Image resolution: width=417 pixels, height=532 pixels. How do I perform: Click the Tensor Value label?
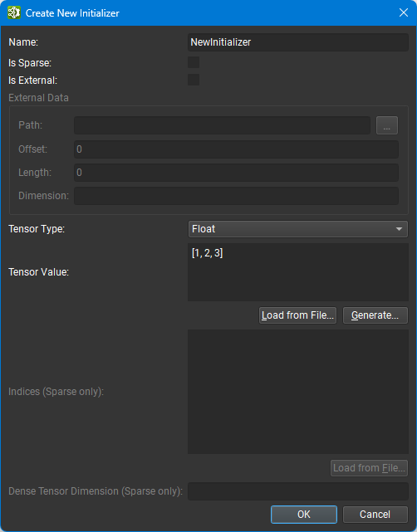[39, 272]
